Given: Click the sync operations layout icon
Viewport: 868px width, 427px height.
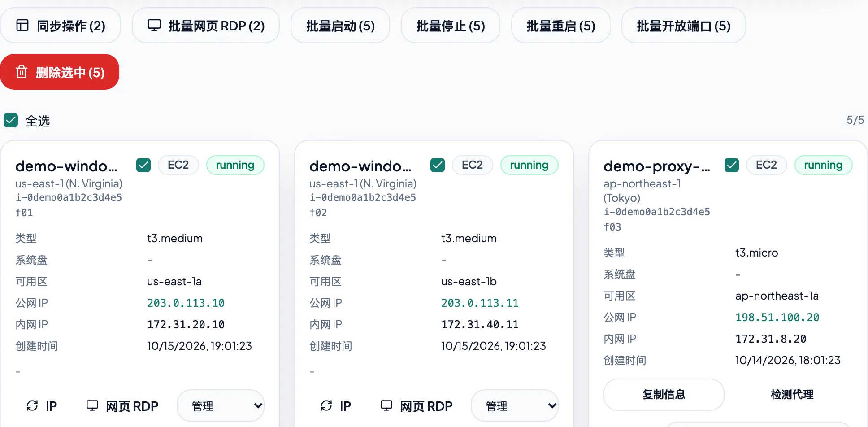Looking at the screenshot, I should click(x=22, y=25).
